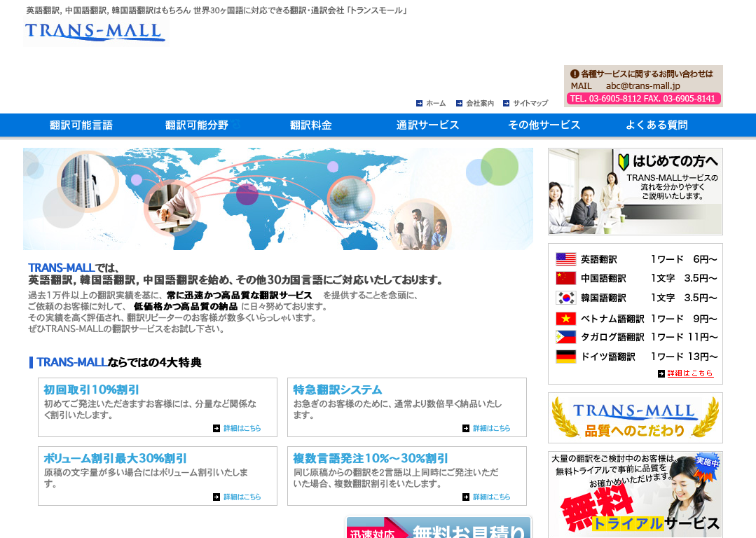756x538 pixels.
Task: Open the 翻訳可能言語 menu
Action: [81, 125]
